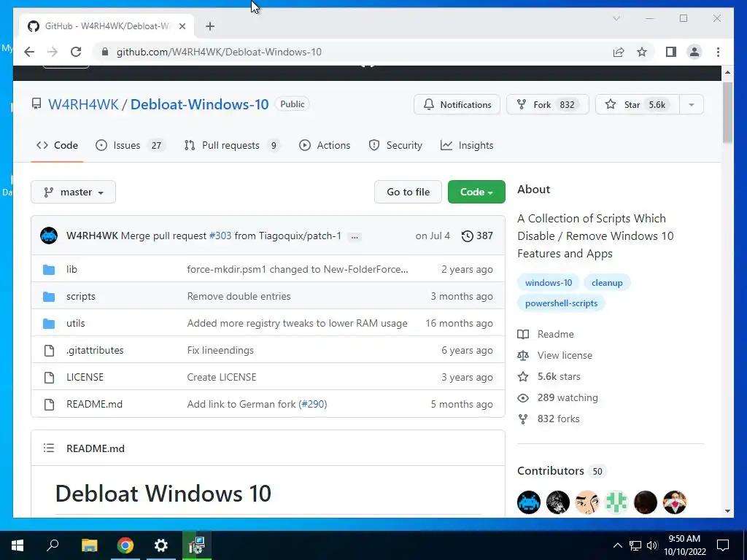Click the powershell-scripts topic tag

pyautogui.click(x=561, y=303)
